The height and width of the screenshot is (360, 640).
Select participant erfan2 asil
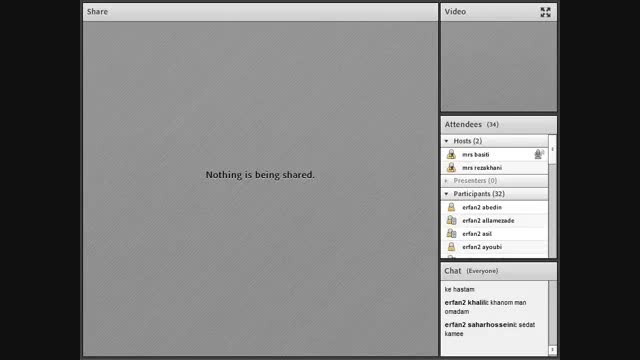pos(494,233)
